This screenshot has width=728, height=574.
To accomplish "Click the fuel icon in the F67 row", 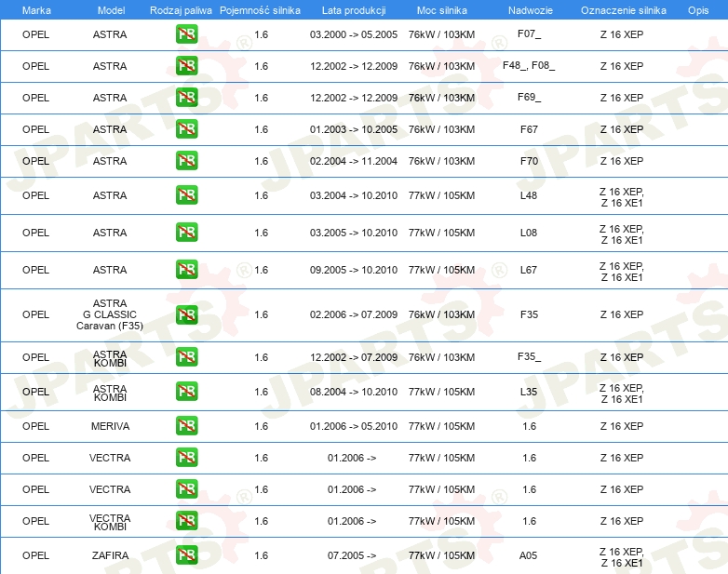I will click(186, 129).
